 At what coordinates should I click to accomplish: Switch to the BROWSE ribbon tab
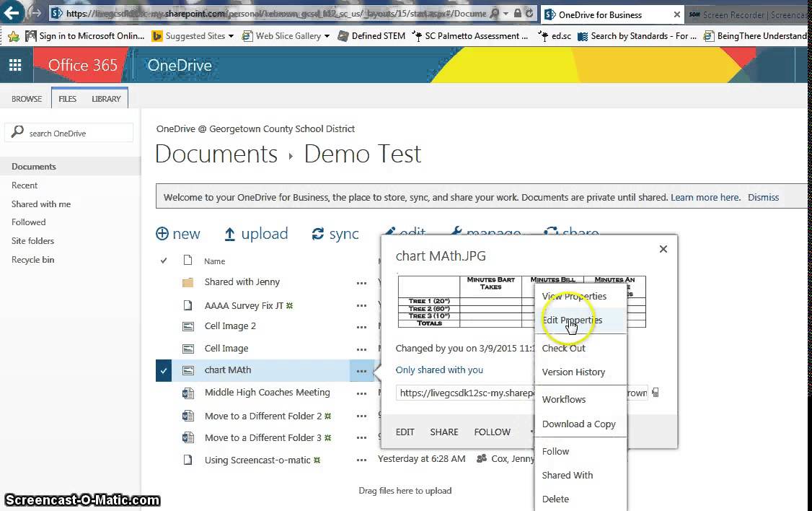pos(27,99)
